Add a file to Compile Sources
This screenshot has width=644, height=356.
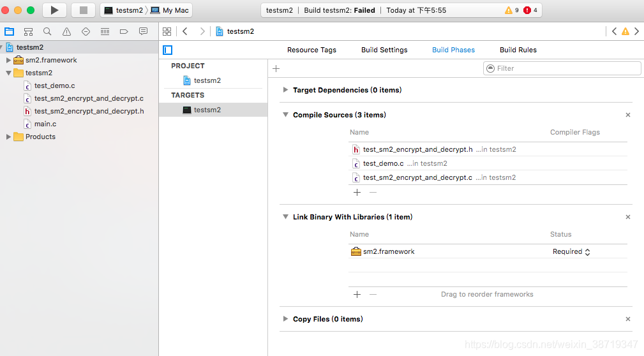pos(357,192)
